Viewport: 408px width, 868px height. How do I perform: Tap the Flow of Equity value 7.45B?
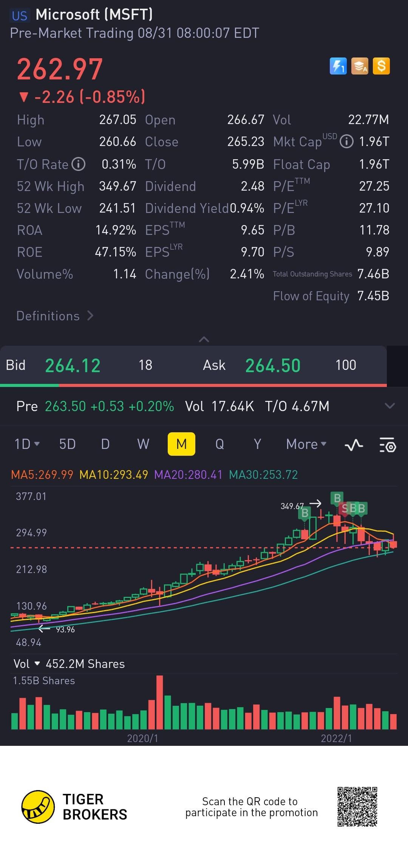[x=373, y=296]
